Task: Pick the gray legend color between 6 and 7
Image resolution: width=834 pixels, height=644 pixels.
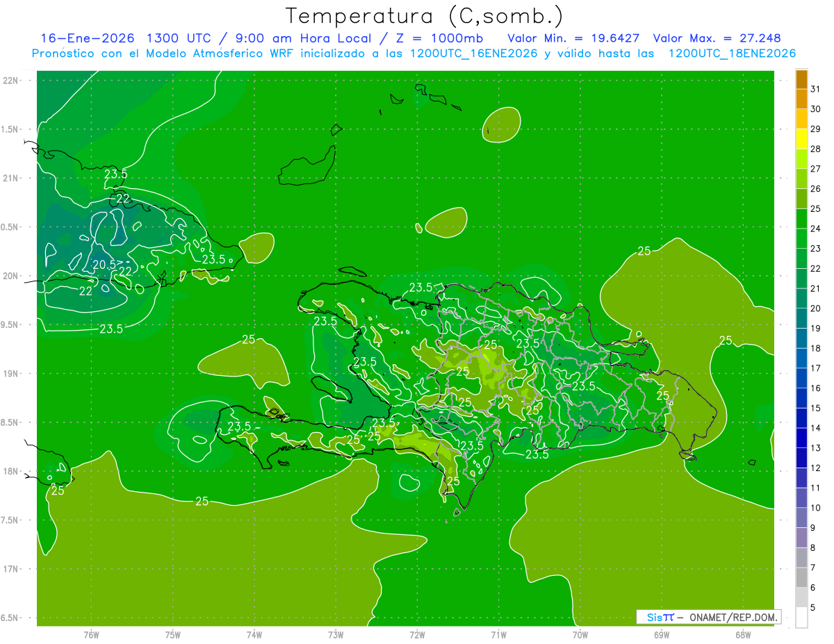Action: click(802, 577)
